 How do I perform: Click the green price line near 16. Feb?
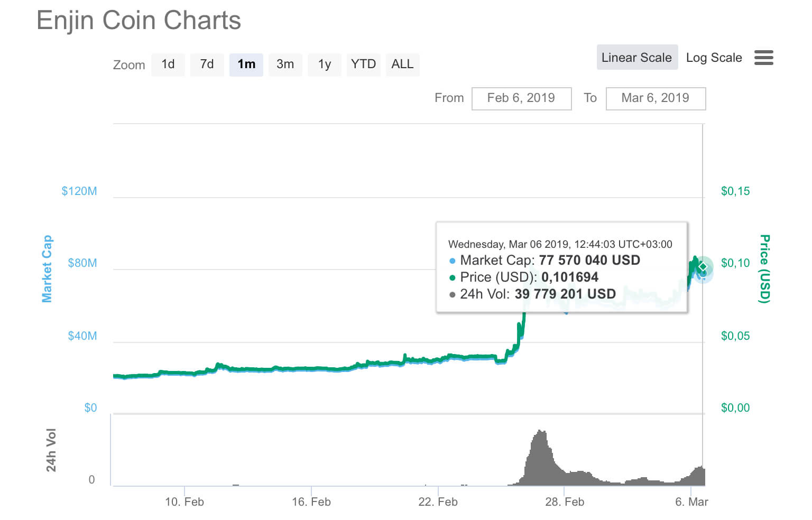(x=311, y=369)
